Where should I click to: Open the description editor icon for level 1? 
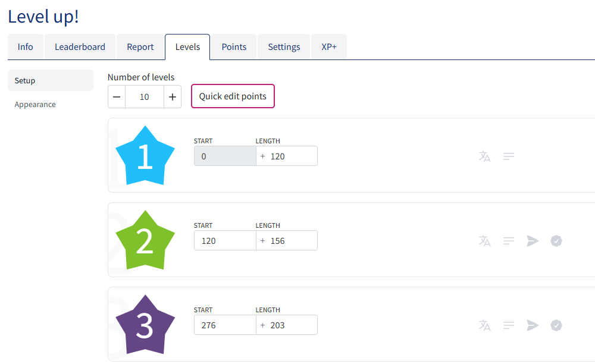(509, 156)
